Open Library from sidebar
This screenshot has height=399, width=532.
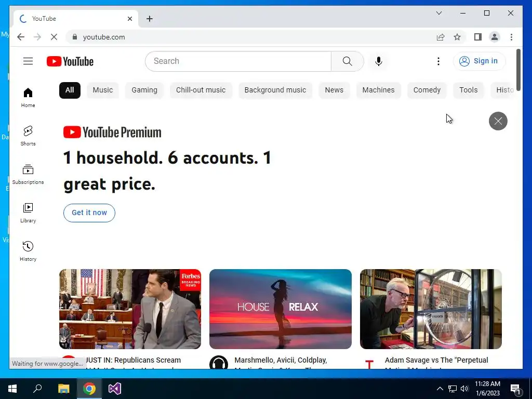[x=28, y=213]
